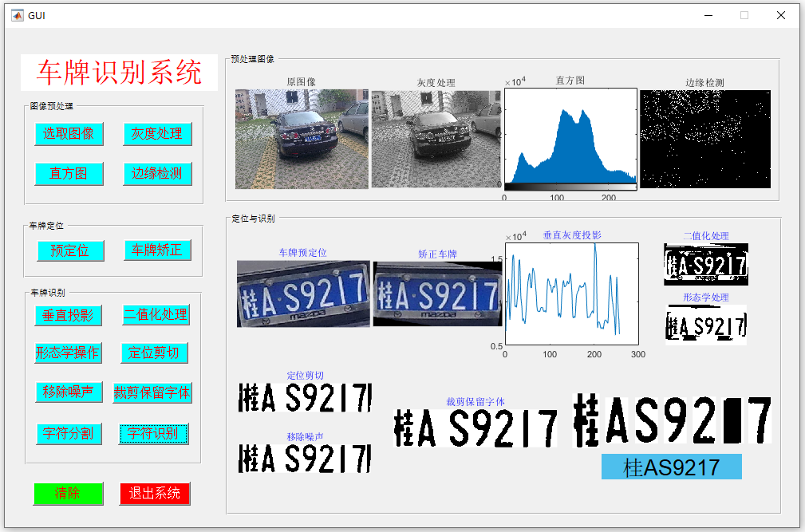The width and height of the screenshot is (805, 532).
Task: Start 字符分割 character segmentation
Action: pos(69,434)
